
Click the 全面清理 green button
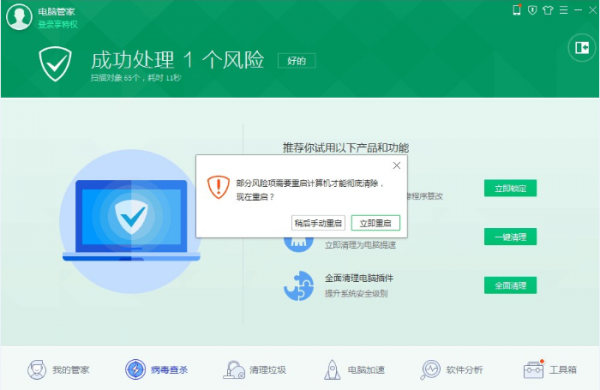coord(510,286)
